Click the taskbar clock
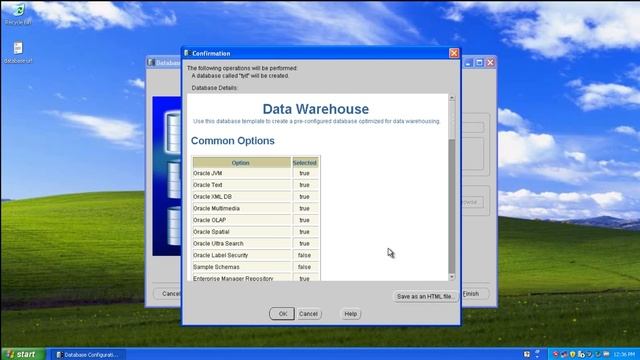This screenshot has height=360, width=640. pos(624,354)
